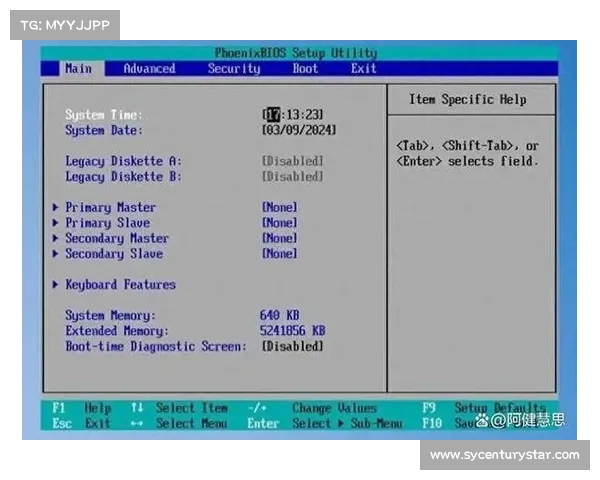
Task: Open the Secondary Slave submenu entry
Action: click(114, 254)
